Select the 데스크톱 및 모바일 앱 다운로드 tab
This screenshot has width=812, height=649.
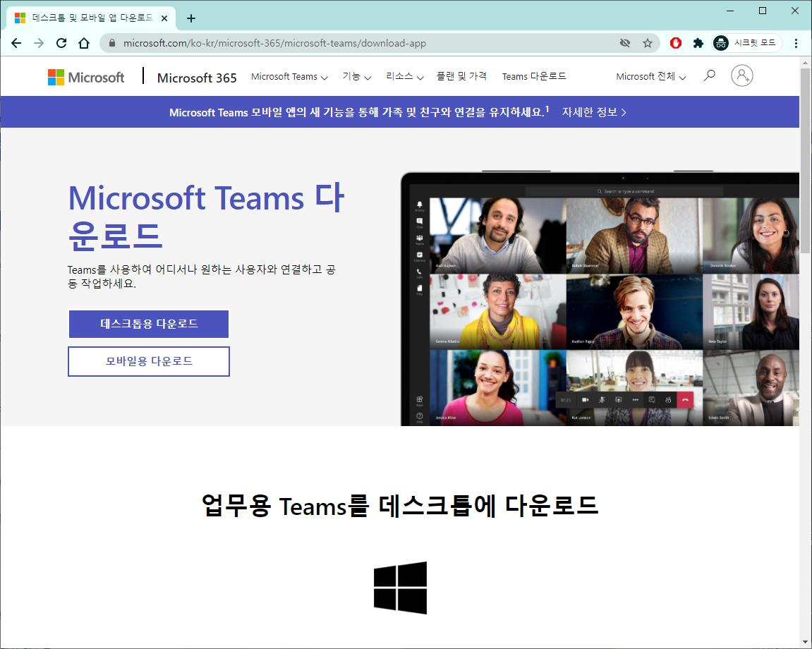tap(91, 18)
